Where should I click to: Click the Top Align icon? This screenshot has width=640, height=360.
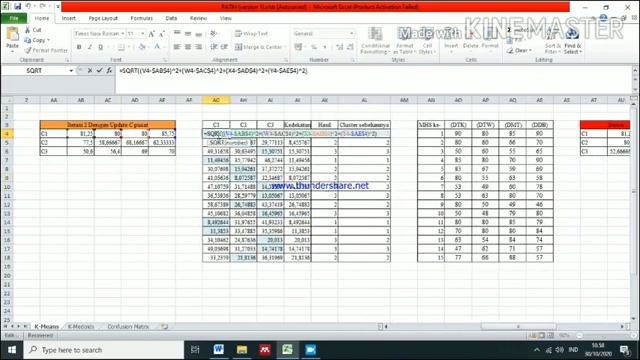(177, 33)
